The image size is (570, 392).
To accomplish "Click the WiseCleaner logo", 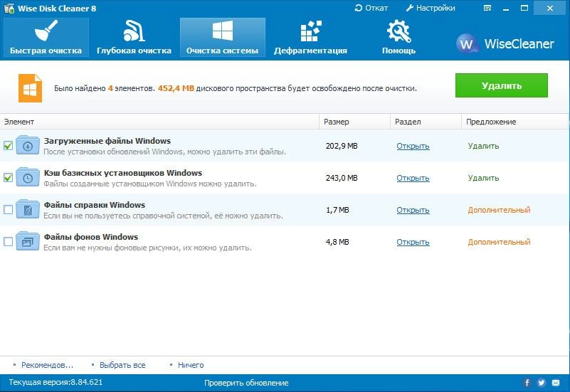I will click(x=505, y=44).
